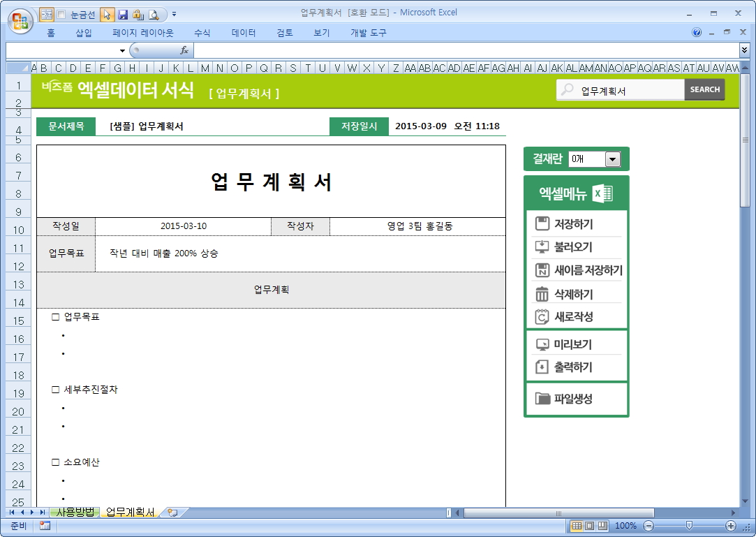This screenshot has width=756, height=537.
Task: Click the 새이름 저장하기 button
Action: [576, 270]
